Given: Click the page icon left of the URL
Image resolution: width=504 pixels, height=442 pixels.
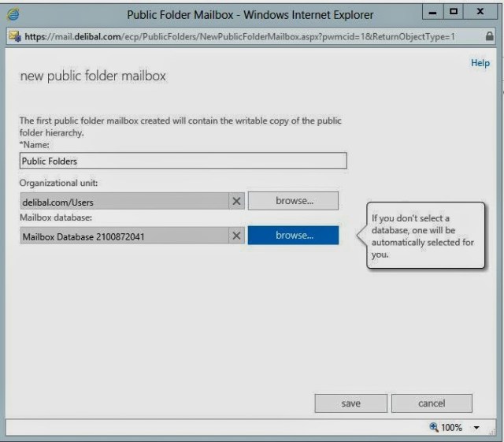Looking at the screenshot, I should pos(14,36).
